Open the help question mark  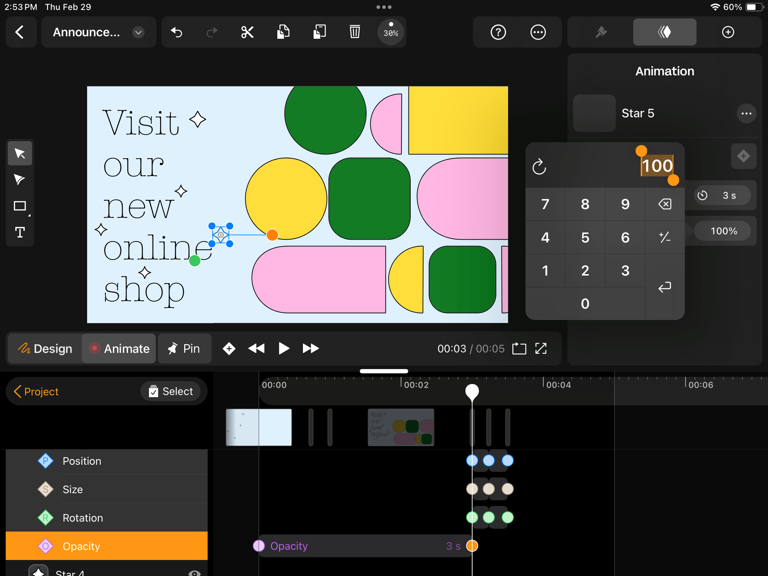coord(498,32)
